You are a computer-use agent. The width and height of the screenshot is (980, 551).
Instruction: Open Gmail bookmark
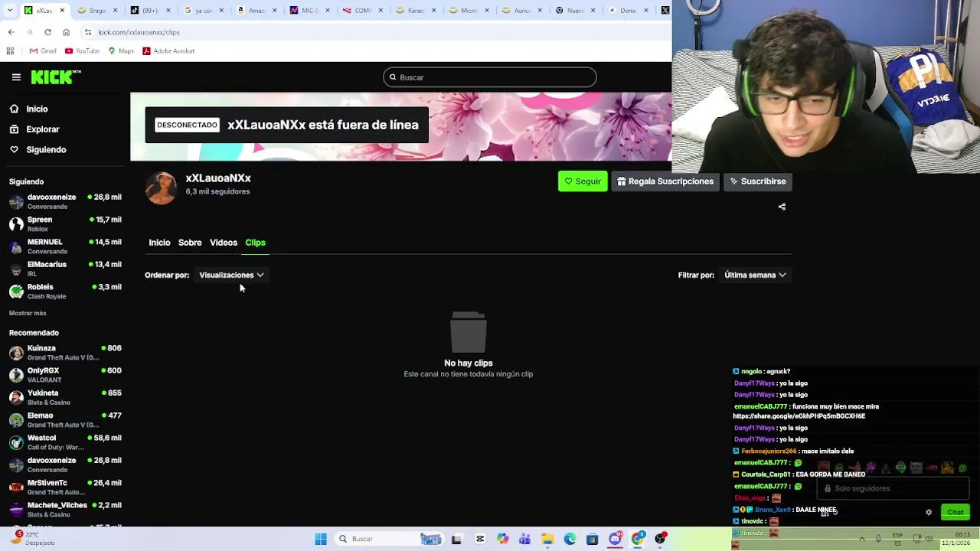(x=43, y=51)
